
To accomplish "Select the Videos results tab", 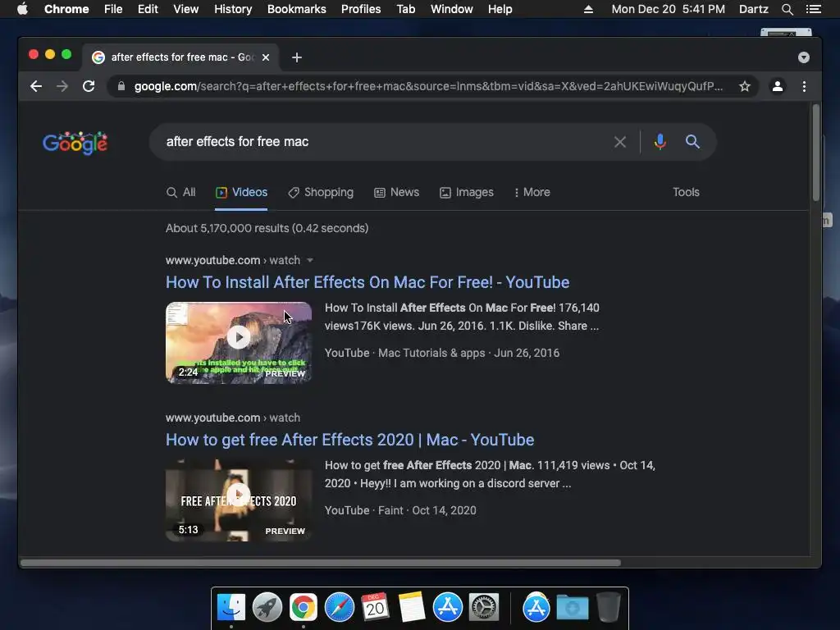I will click(x=241, y=192).
